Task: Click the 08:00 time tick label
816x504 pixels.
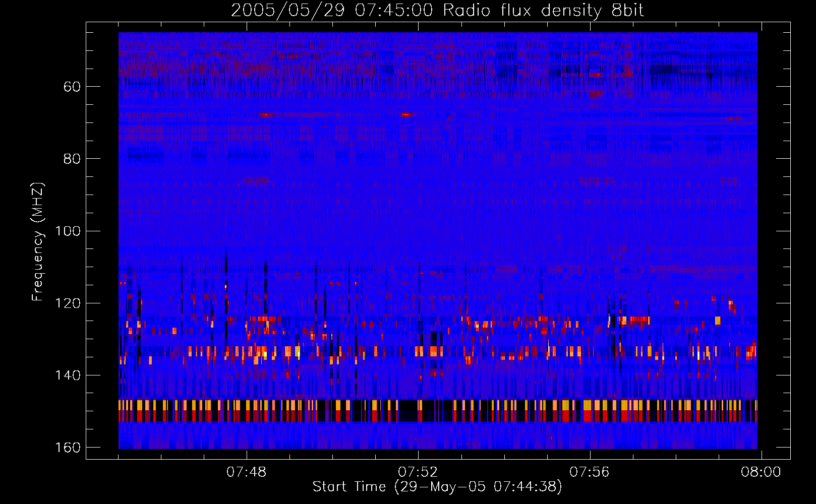Action: pos(761,472)
